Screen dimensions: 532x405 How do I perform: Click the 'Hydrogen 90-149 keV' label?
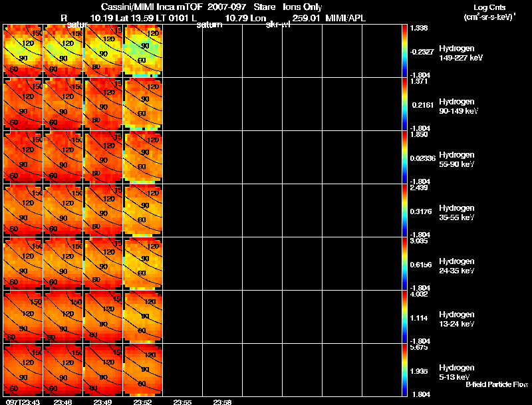[458, 106]
